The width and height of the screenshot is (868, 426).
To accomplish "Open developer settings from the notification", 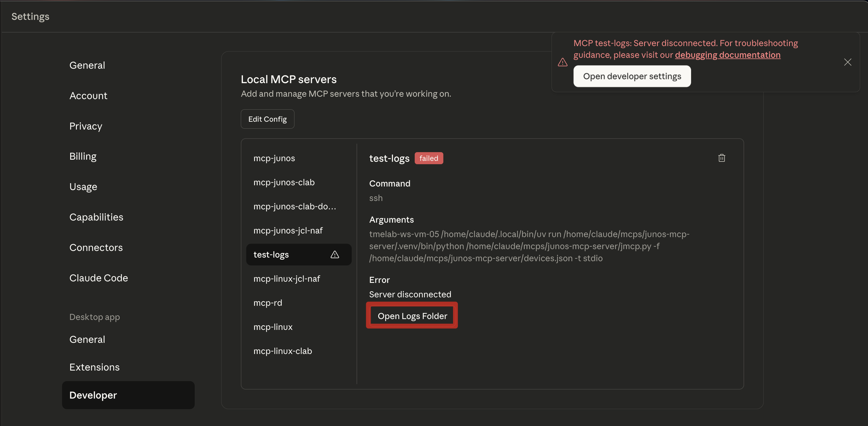I will point(632,77).
